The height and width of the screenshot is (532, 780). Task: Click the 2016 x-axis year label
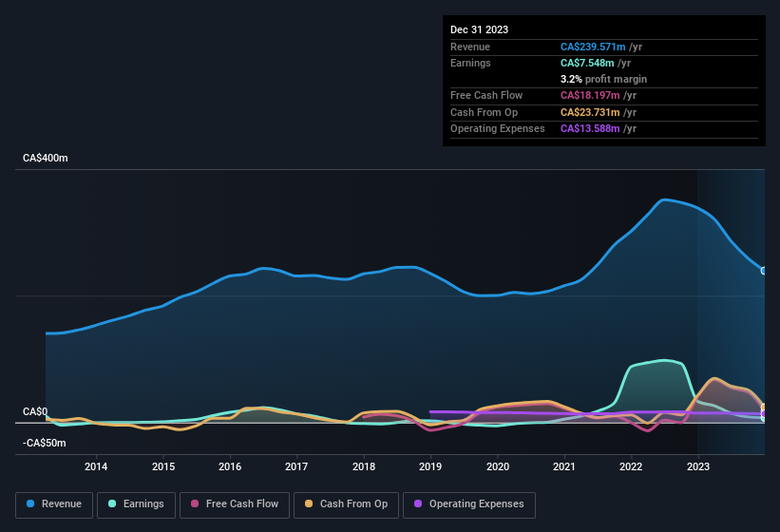[230, 466]
